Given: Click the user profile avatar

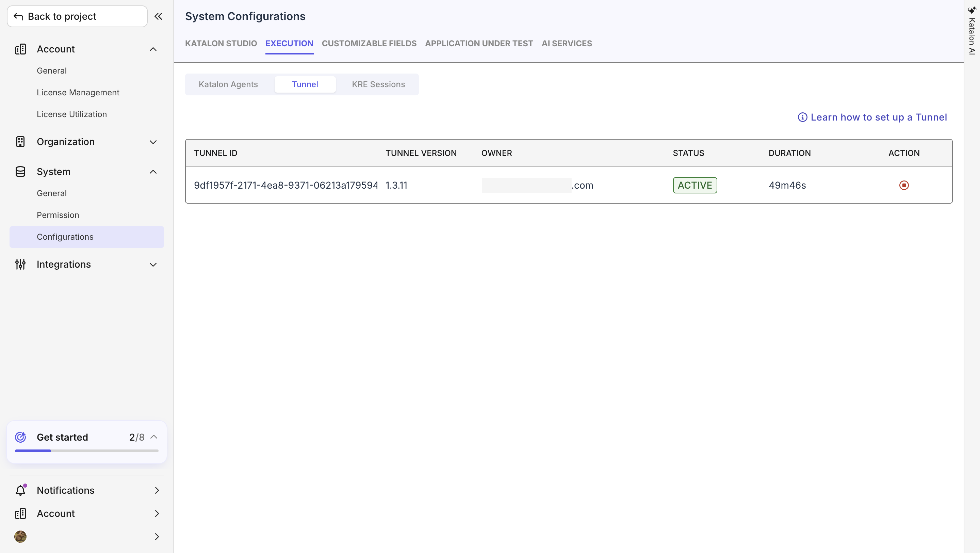Looking at the screenshot, I should point(20,537).
